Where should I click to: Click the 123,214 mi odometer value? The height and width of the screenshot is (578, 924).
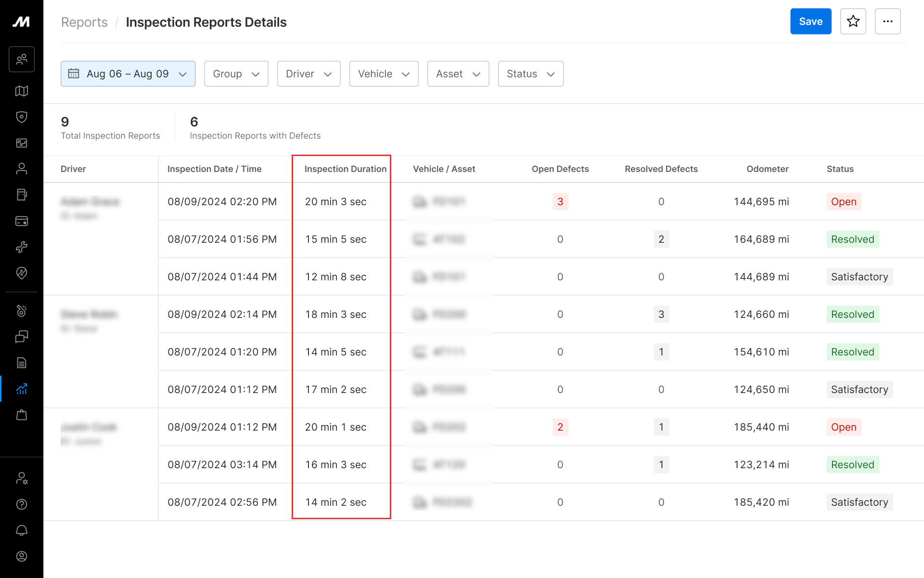coord(761,465)
